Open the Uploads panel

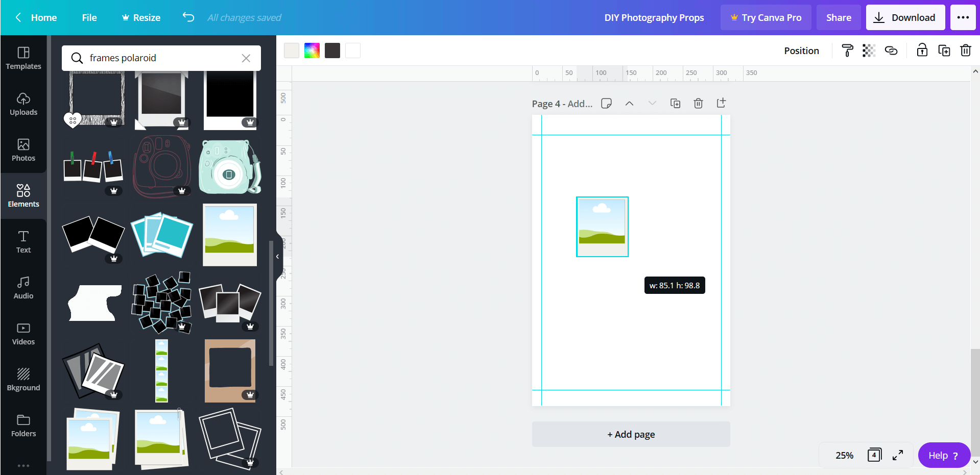point(23,105)
